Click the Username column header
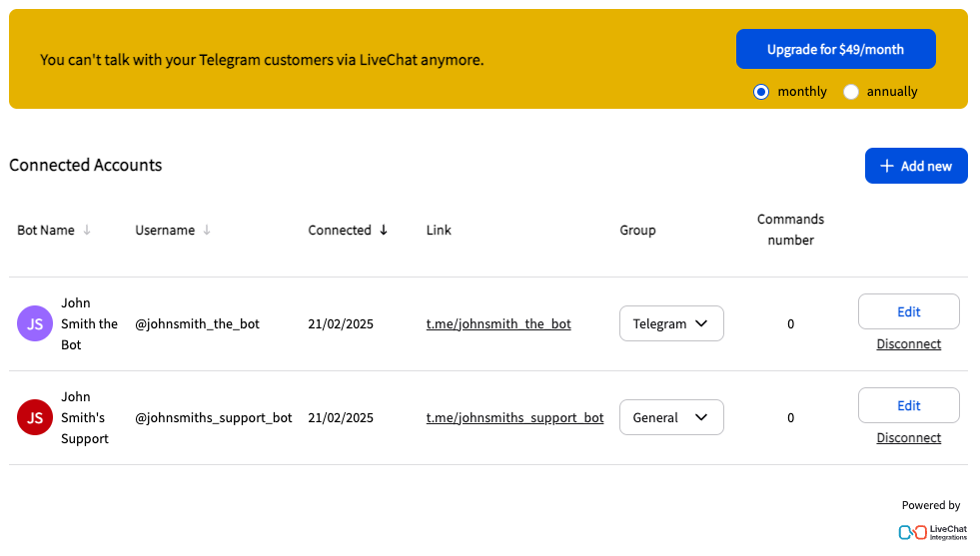The image size is (980, 556). point(165,230)
